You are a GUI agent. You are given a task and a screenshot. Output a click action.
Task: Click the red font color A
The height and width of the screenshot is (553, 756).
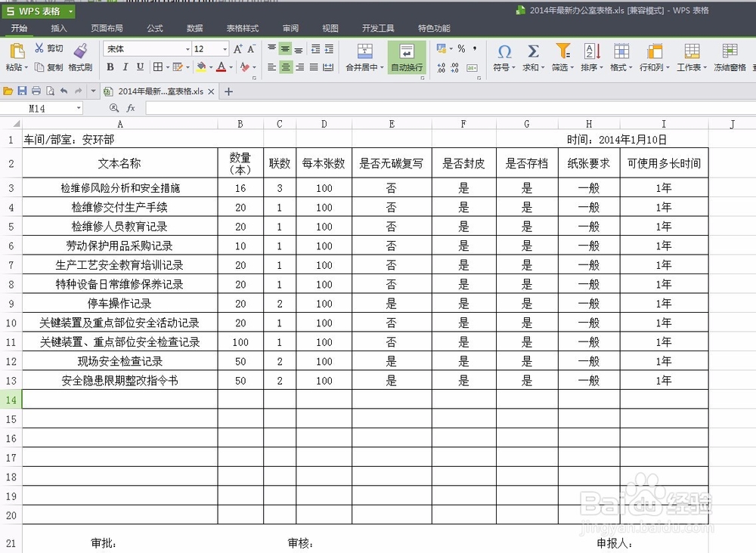[222, 67]
